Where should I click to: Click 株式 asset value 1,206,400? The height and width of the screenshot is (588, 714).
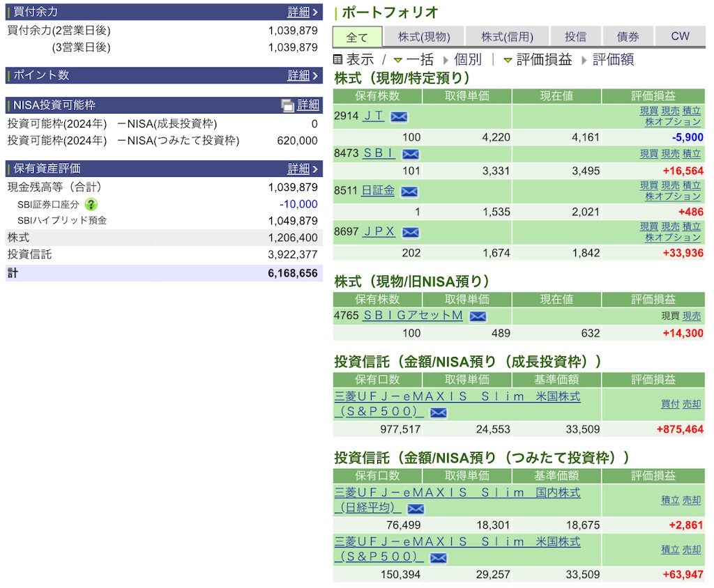click(x=292, y=238)
